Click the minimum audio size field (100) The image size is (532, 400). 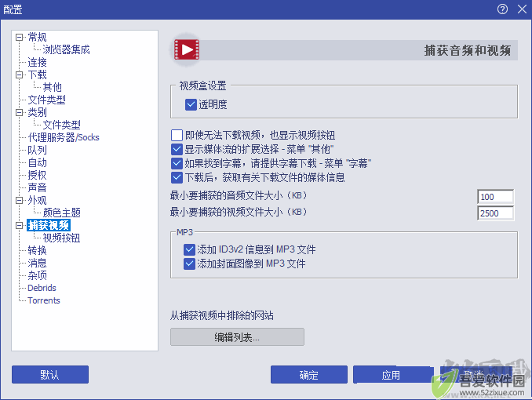tap(495, 197)
